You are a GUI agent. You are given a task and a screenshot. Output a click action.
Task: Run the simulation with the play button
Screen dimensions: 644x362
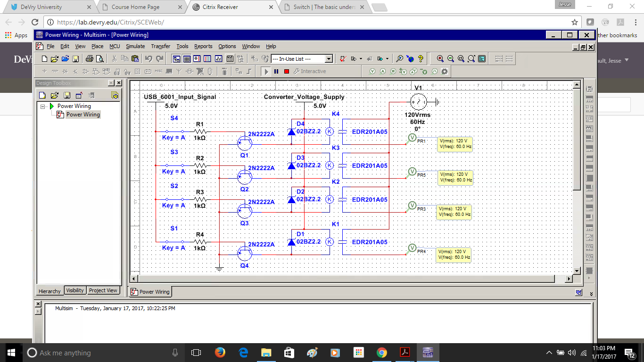pos(266,72)
